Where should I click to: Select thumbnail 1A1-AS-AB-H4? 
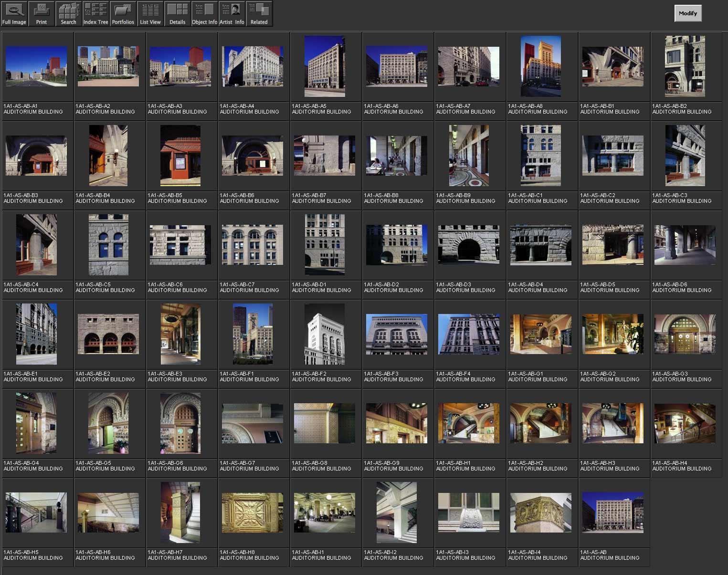click(685, 423)
